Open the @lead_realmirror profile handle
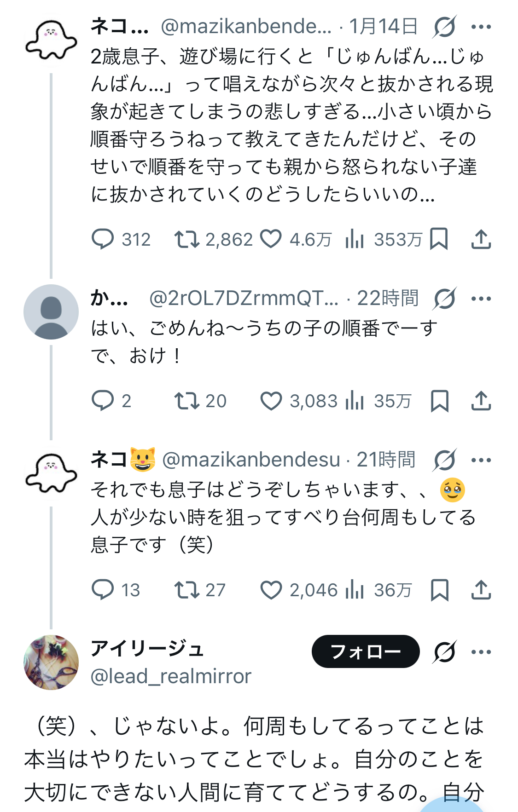The image size is (518, 812). tap(171, 676)
